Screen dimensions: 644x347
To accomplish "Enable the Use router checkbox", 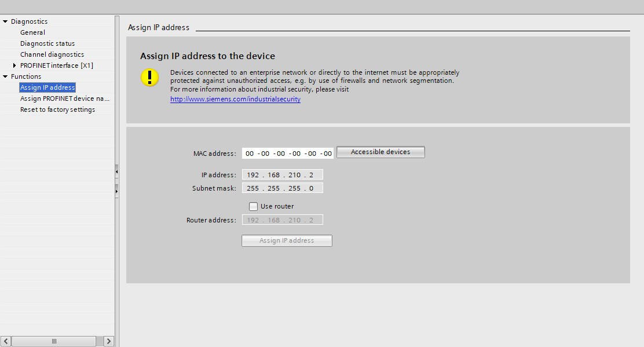I will [253, 206].
